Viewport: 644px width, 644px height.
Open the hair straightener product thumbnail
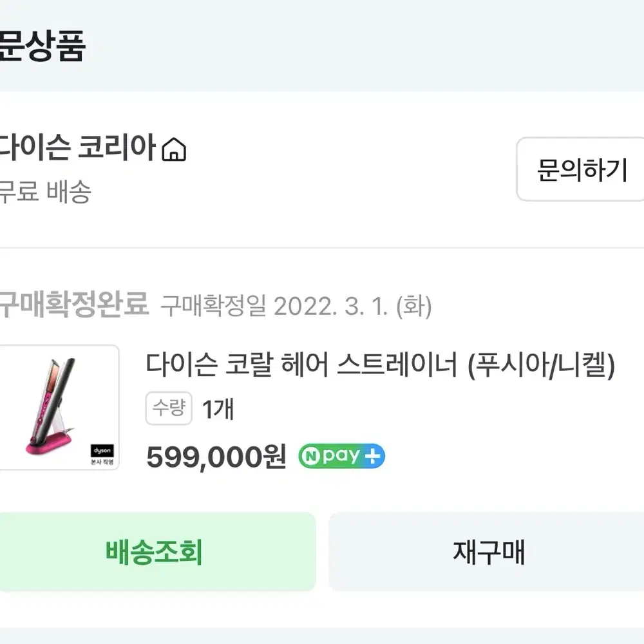click(x=59, y=408)
